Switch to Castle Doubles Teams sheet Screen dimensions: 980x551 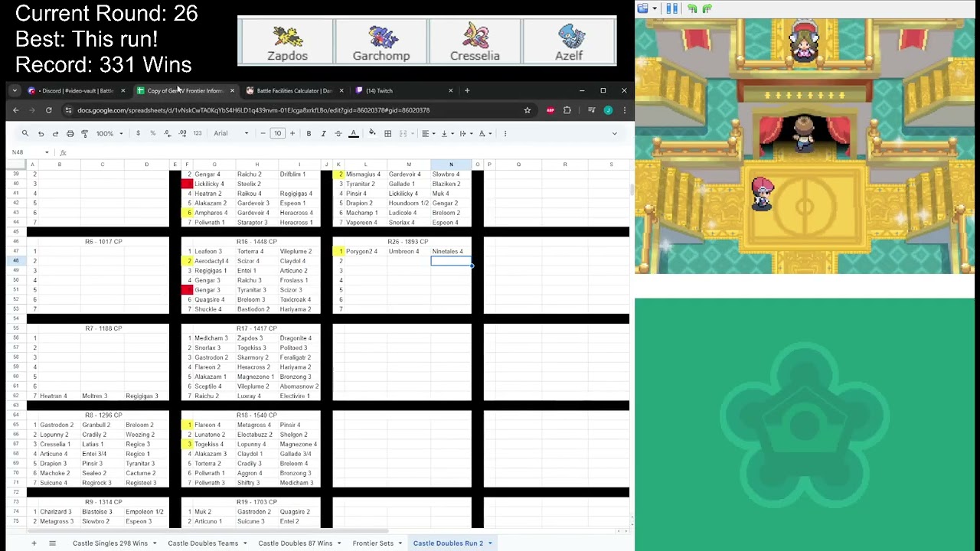click(x=203, y=543)
